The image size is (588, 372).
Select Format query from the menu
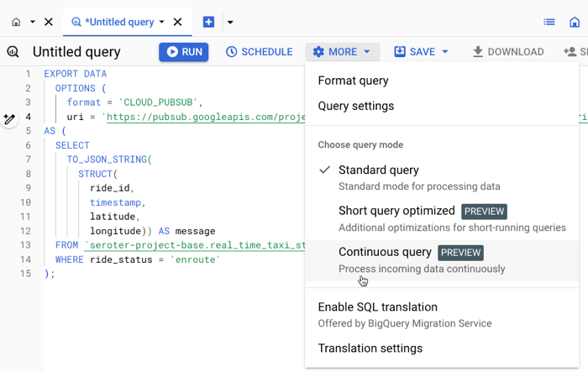pos(353,81)
